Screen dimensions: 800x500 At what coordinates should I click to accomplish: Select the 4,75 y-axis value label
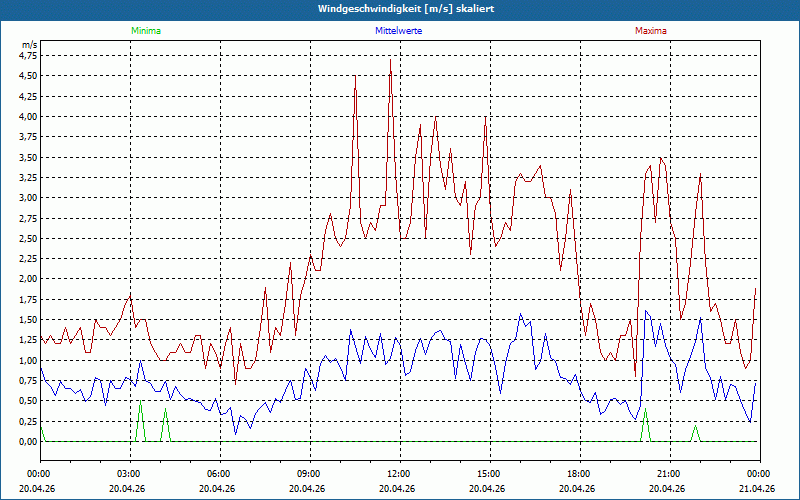[27, 56]
